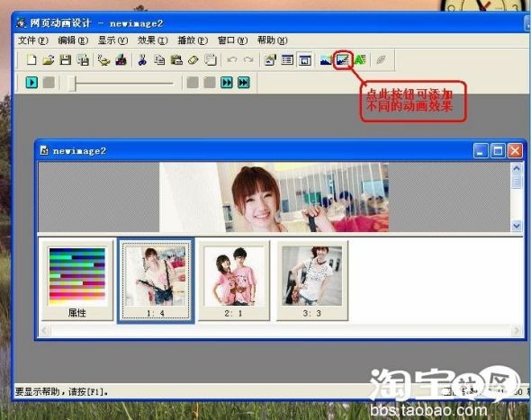
Task: Open the 编辑(E) menu
Action: pos(73,40)
